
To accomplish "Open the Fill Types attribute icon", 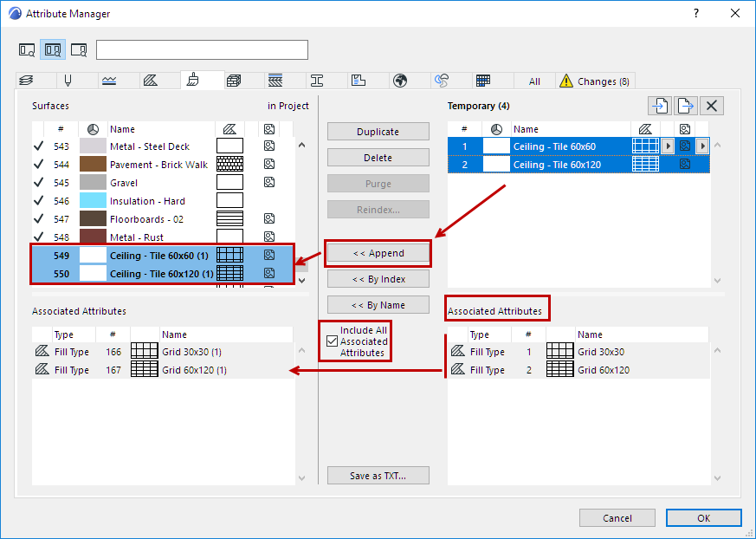I will click(152, 80).
